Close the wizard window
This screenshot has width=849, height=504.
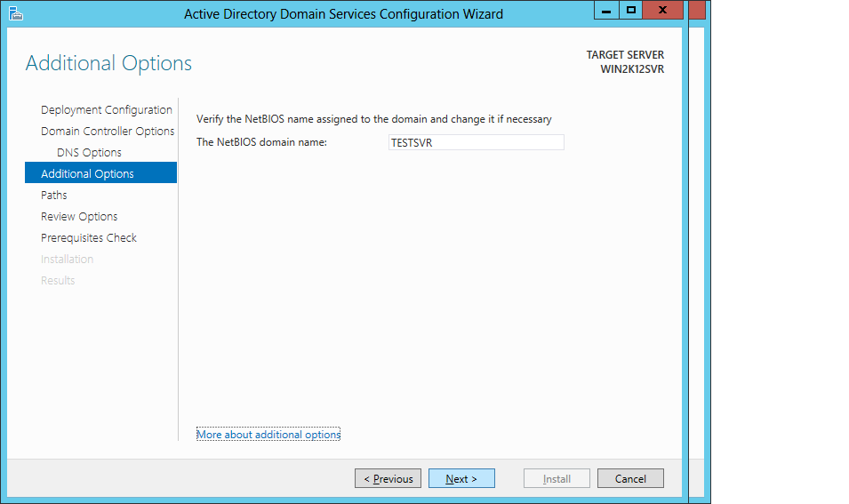(662, 10)
